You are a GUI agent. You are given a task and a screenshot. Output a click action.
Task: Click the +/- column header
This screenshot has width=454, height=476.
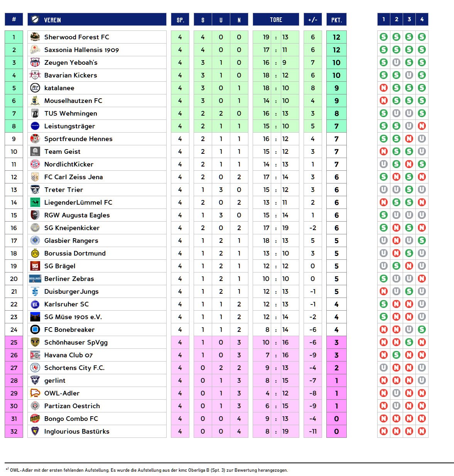pyautogui.click(x=312, y=20)
